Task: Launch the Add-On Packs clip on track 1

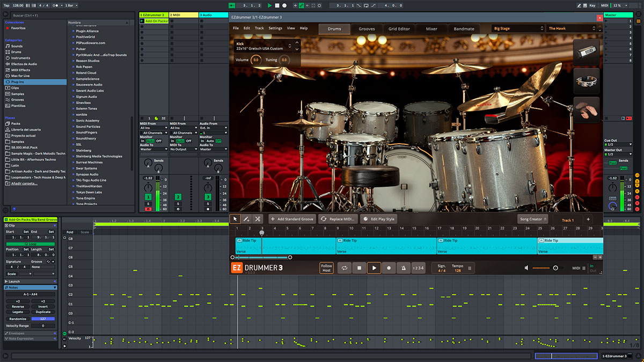Action: (x=142, y=21)
